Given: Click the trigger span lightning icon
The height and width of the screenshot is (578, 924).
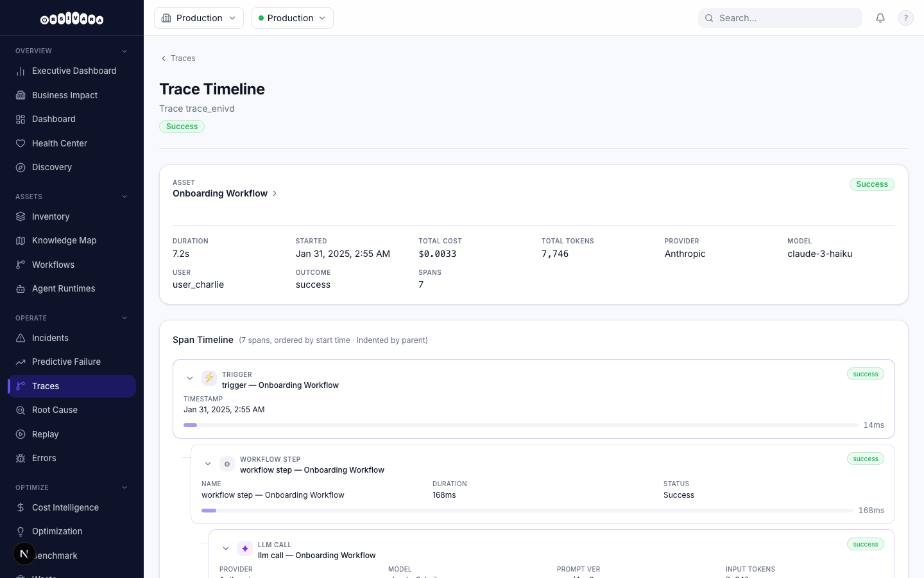Looking at the screenshot, I should (209, 378).
